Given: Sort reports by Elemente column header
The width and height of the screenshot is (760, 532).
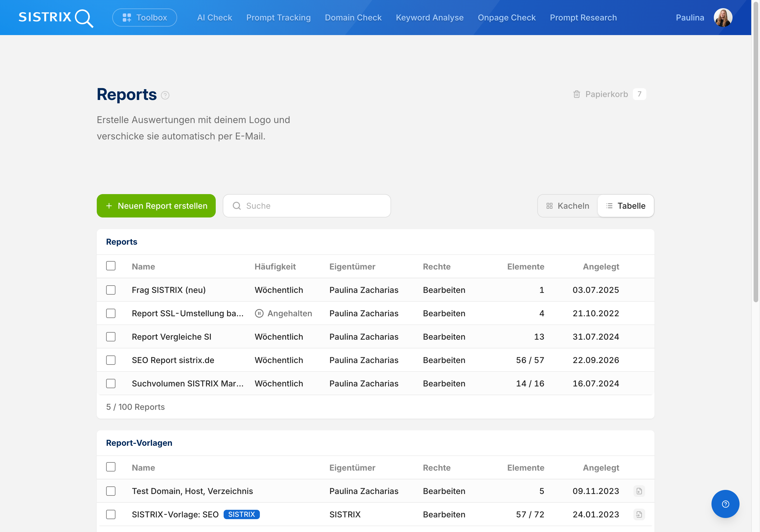Looking at the screenshot, I should 526,267.
